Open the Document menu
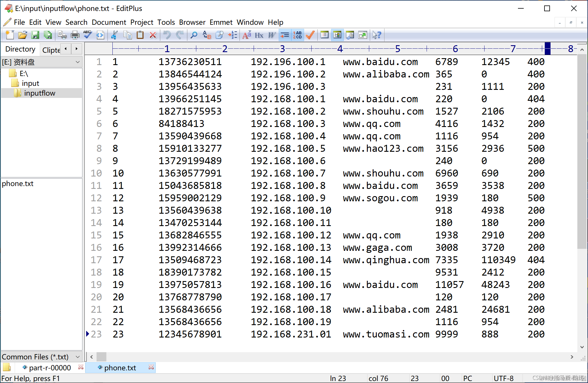Image resolution: width=588 pixels, height=383 pixels. click(x=109, y=22)
